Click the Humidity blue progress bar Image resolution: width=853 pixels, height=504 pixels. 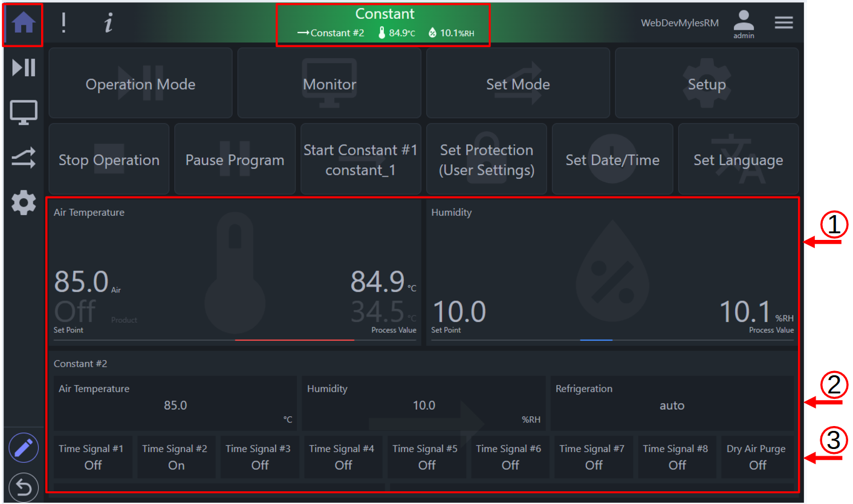pos(596,340)
